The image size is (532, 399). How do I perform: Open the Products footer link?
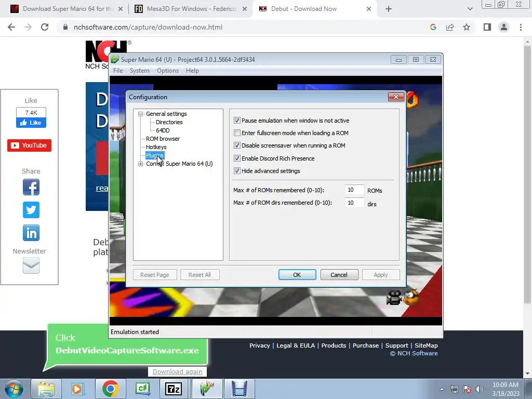pos(334,345)
